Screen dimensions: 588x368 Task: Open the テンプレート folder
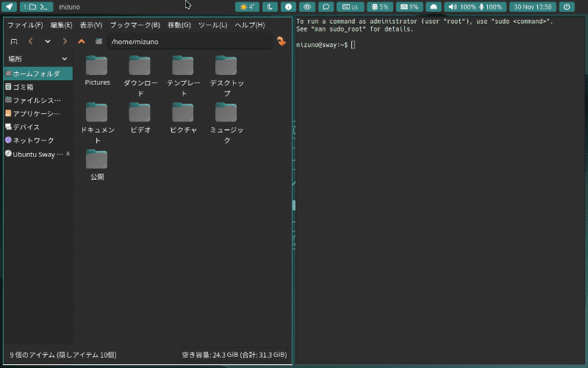[183, 76]
